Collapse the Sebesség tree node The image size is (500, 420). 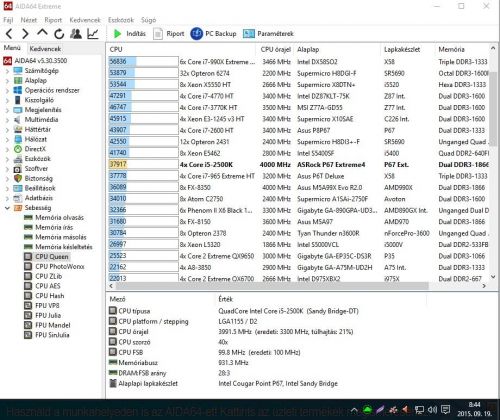(7, 208)
